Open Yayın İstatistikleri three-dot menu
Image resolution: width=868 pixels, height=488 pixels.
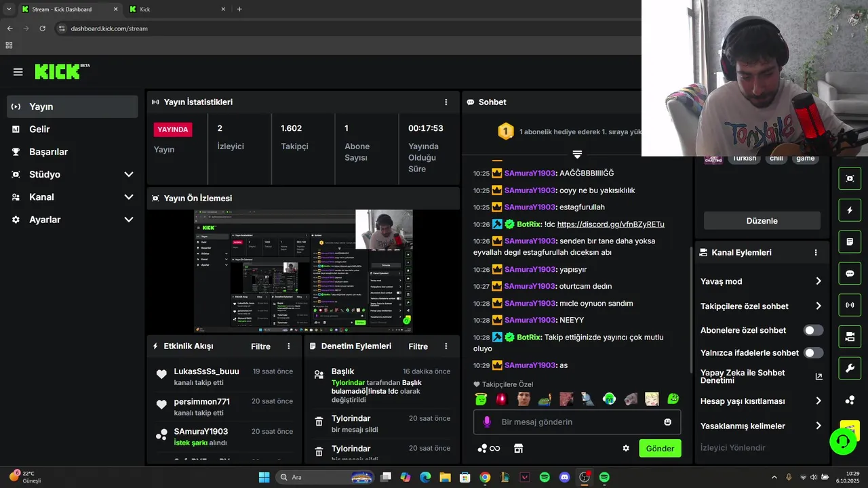(x=446, y=102)
